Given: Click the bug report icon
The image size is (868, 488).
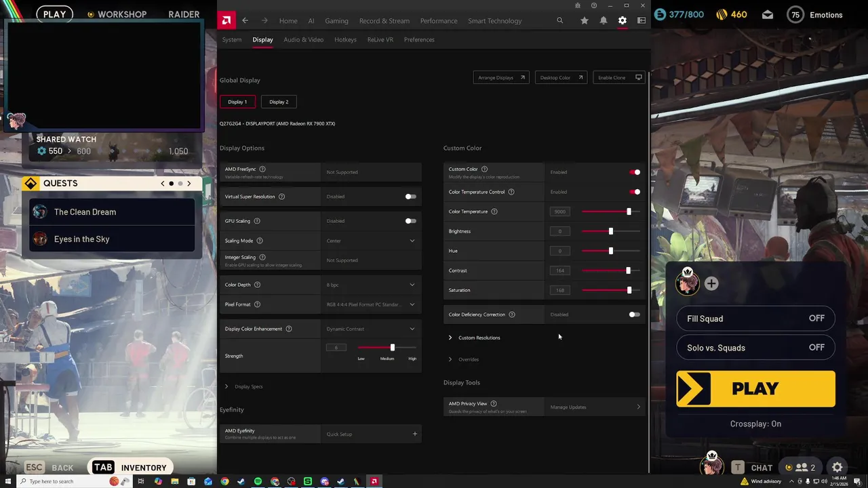Looking at the screenshot, I should click(x=577, y=5).
